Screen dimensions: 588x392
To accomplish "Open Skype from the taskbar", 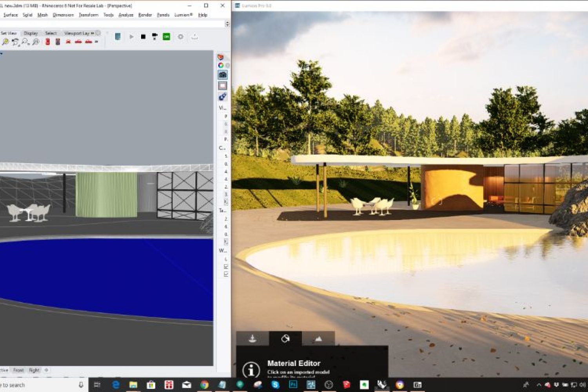I will pos(275,385).
